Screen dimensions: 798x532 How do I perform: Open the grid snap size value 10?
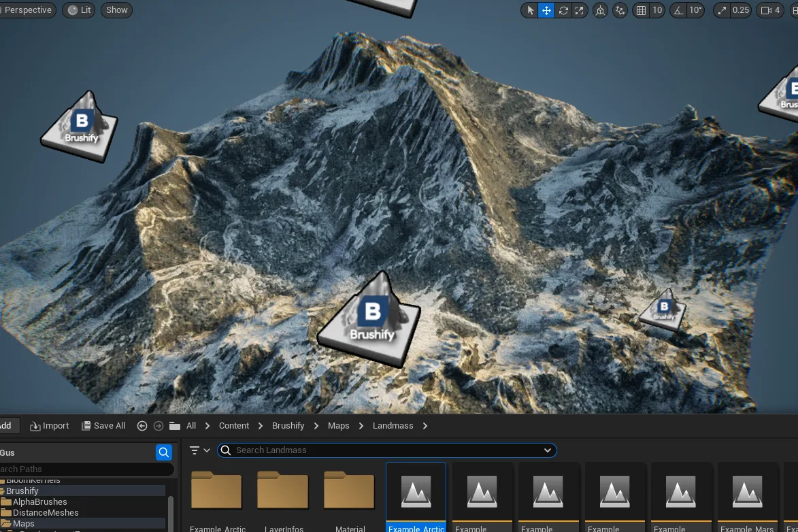(x=657, y=10)
